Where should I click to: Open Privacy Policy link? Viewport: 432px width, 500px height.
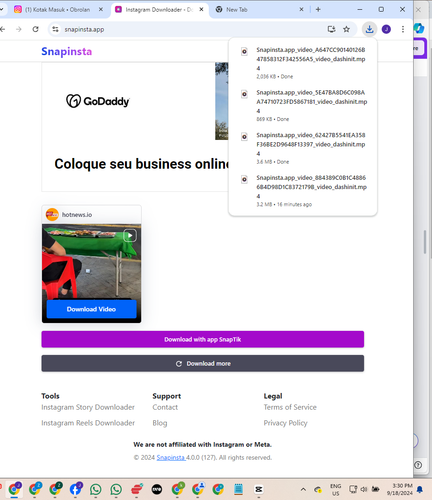[x=285, y=423]
